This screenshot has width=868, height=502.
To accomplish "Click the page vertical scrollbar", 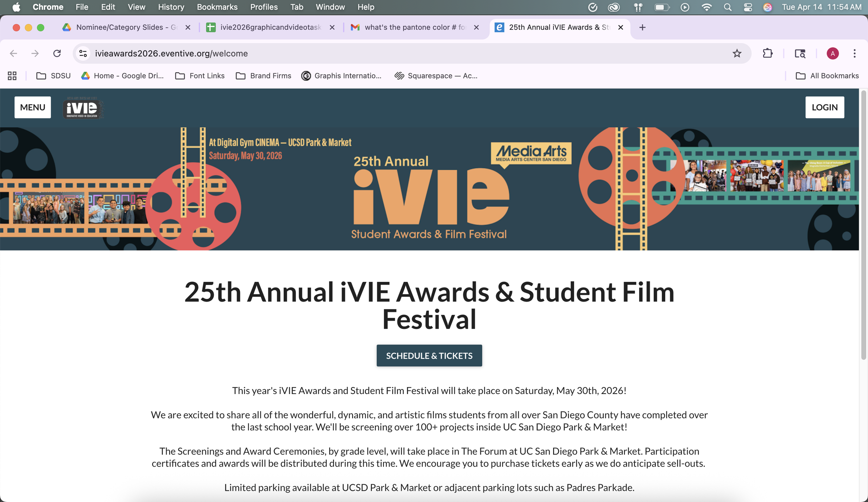I will tap(863, 226).
